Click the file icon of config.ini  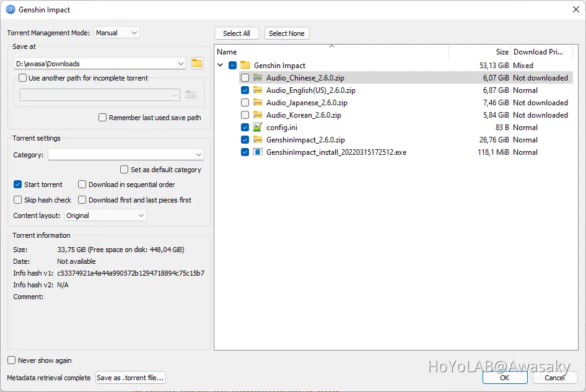coord(257,127)
